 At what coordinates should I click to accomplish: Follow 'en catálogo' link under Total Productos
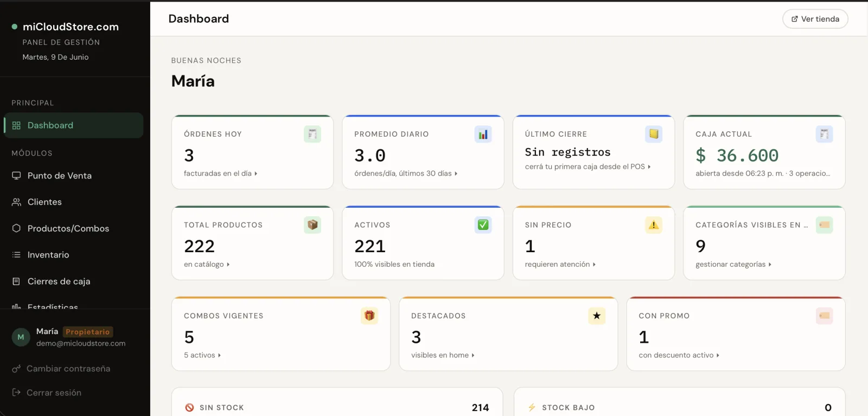click(207, 264)
